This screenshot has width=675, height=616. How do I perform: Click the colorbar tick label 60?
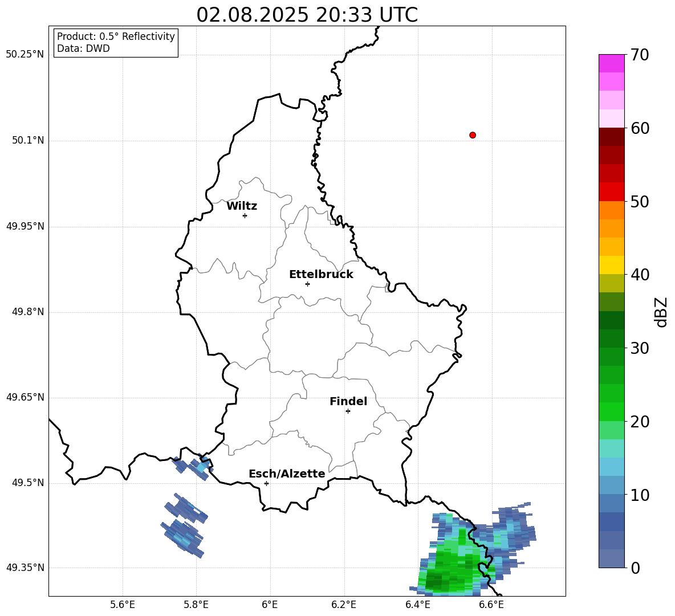[x=640, y=128]
